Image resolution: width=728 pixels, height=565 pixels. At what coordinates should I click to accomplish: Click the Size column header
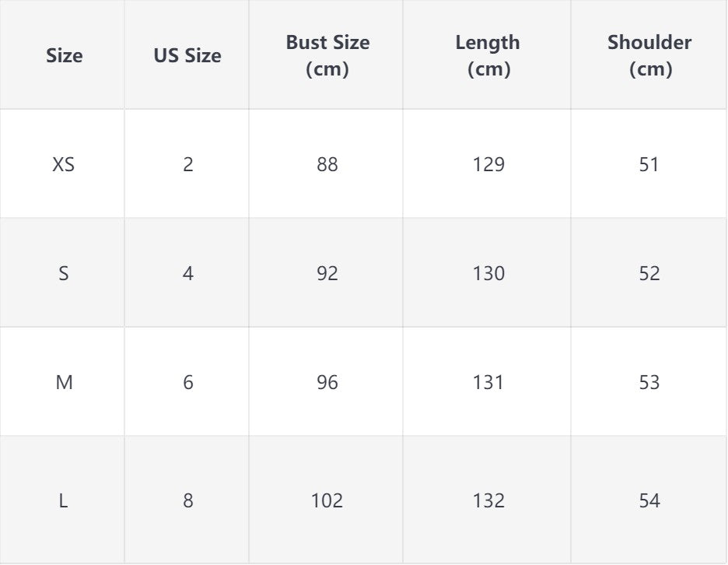pyautogui.click(x=64, y=55)
